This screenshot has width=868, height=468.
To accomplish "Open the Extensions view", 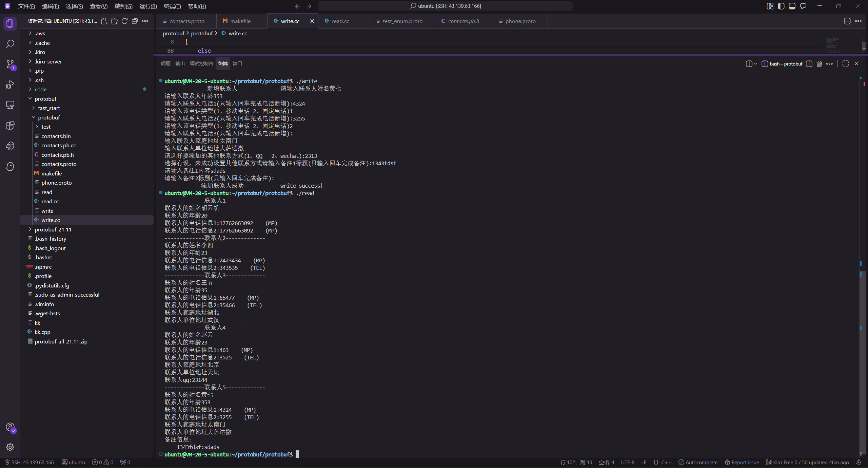I will (10, 125).
